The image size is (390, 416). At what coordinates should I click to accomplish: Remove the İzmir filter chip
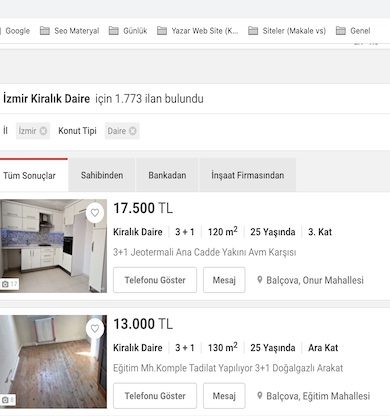tap(43, 131)
